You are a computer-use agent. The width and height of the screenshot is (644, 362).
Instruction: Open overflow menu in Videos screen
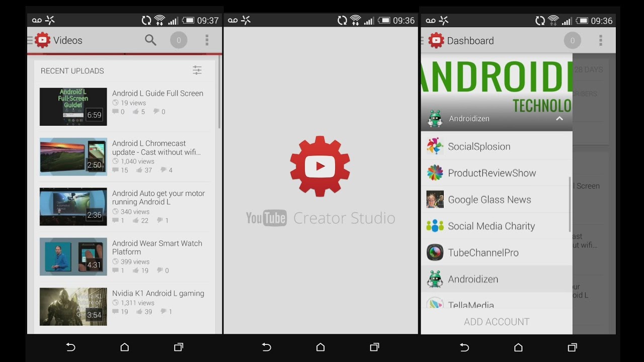pos(207,40)
